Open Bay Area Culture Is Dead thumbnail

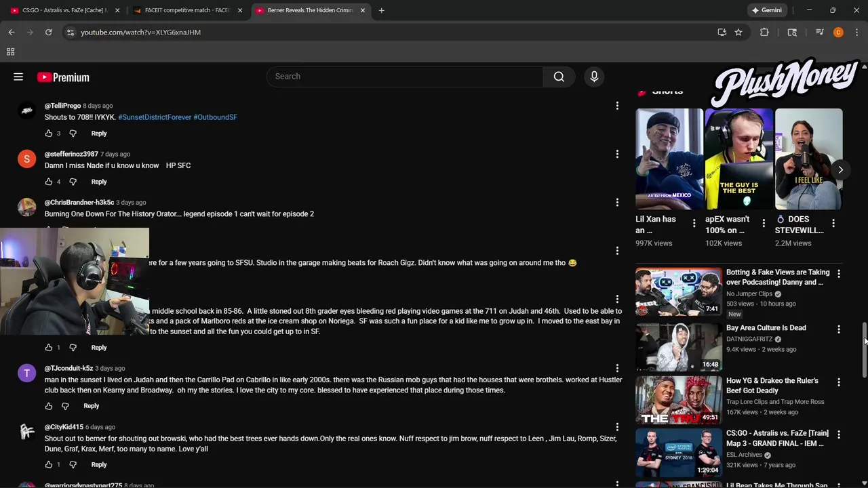679,347
